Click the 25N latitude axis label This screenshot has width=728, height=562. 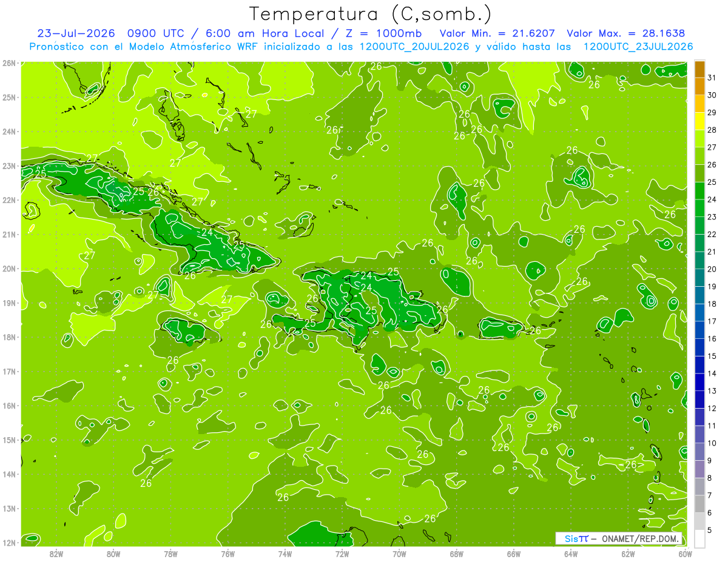(9, 97)
